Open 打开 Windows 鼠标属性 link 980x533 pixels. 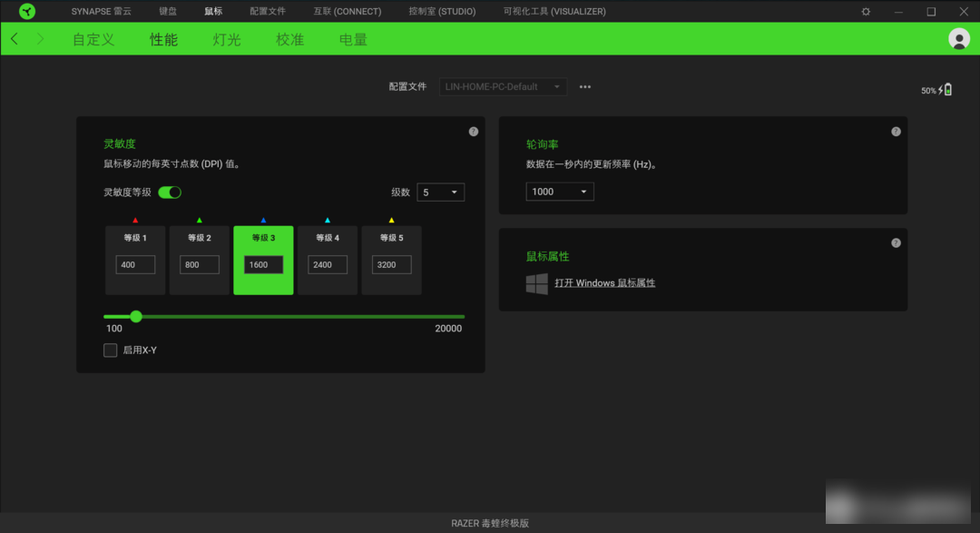[x=605, y=282]
